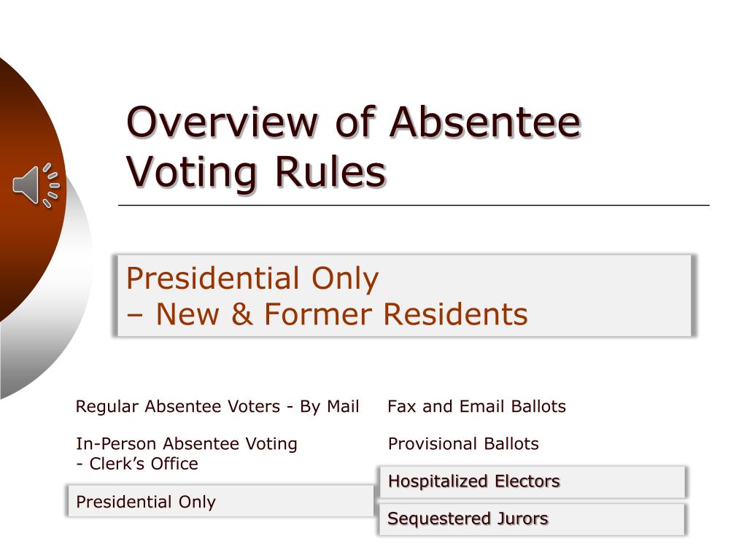This screenshot has height=560, width=747.
Task: Click the word 'Voting' in the title
Action: point(192,172)
